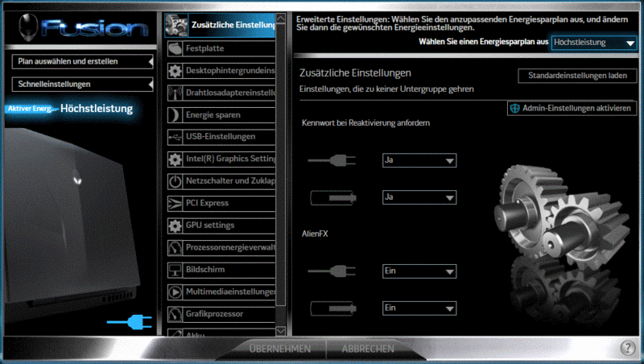Open plugged-in Kennwort bei Reaktivierung dropdown
The image size is (644, 364).
[419, 160]
